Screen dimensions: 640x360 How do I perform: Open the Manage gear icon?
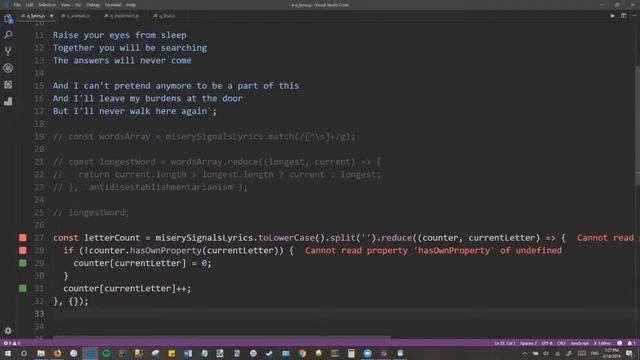(8, 330)
